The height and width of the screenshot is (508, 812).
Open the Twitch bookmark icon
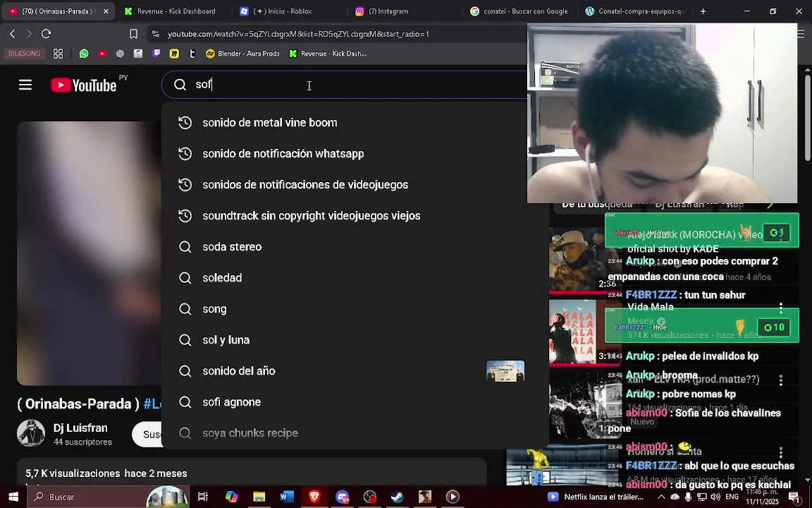[156, 54]
